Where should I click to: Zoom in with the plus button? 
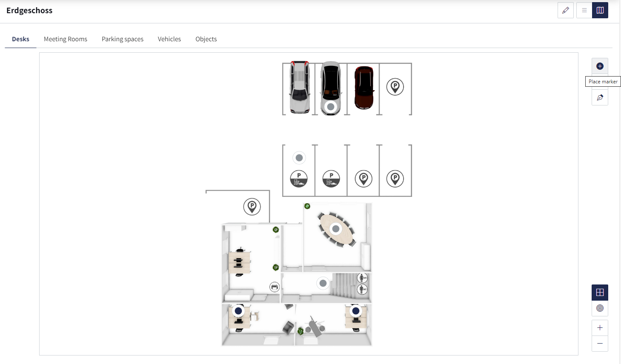[x=600, y=327]
